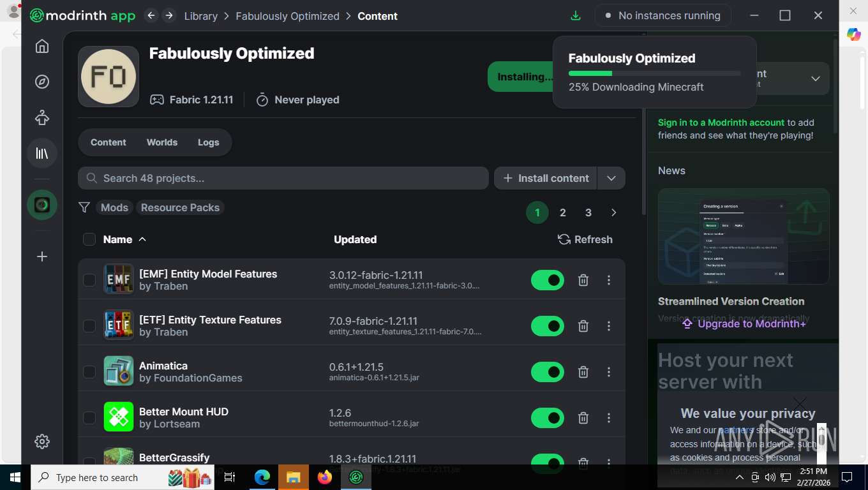
Task: Create new instance with the plus icon
Action: 42,256
